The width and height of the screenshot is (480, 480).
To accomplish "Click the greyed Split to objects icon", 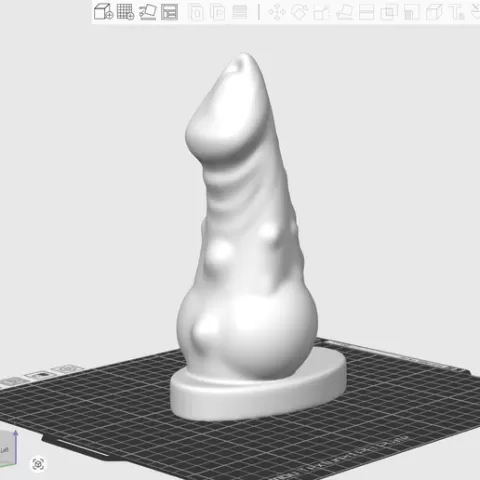I will 196,12.
